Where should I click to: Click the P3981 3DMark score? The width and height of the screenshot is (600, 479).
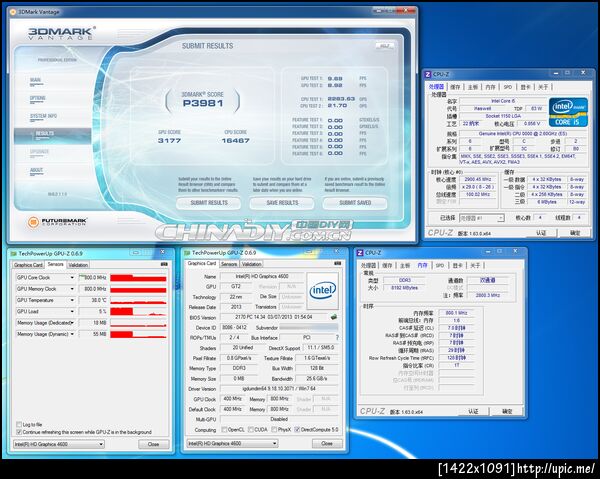203,103
